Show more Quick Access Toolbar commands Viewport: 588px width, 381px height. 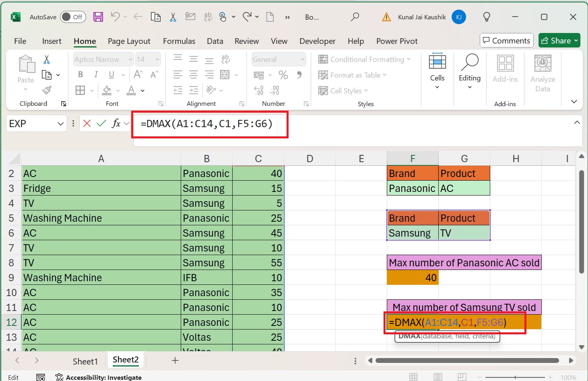(287, 17)
